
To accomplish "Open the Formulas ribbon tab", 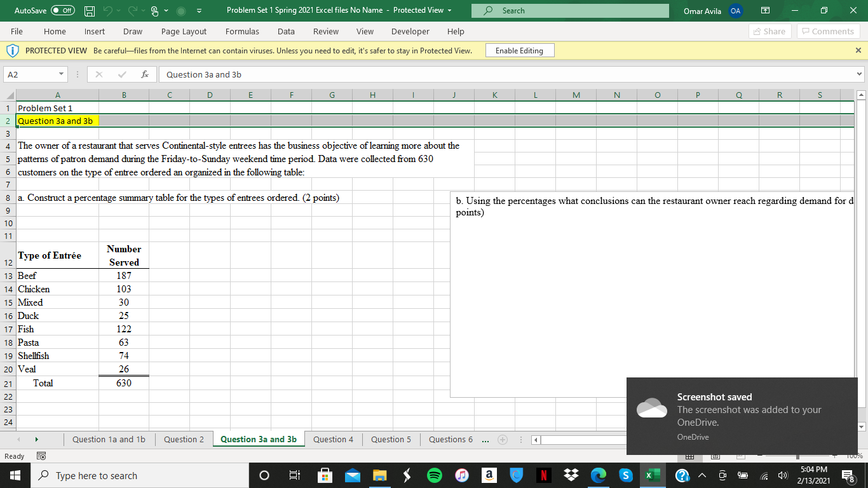I will click(242, 31).
